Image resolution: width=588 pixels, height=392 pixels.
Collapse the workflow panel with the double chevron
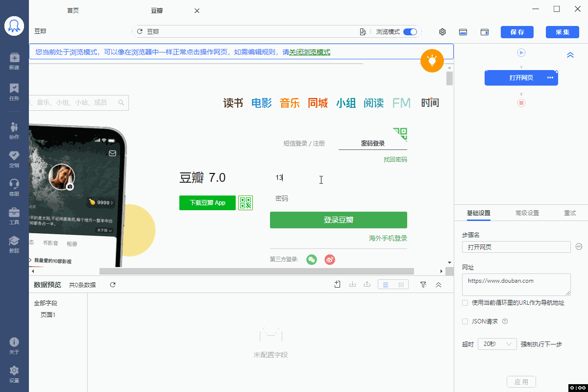(570, 55)
